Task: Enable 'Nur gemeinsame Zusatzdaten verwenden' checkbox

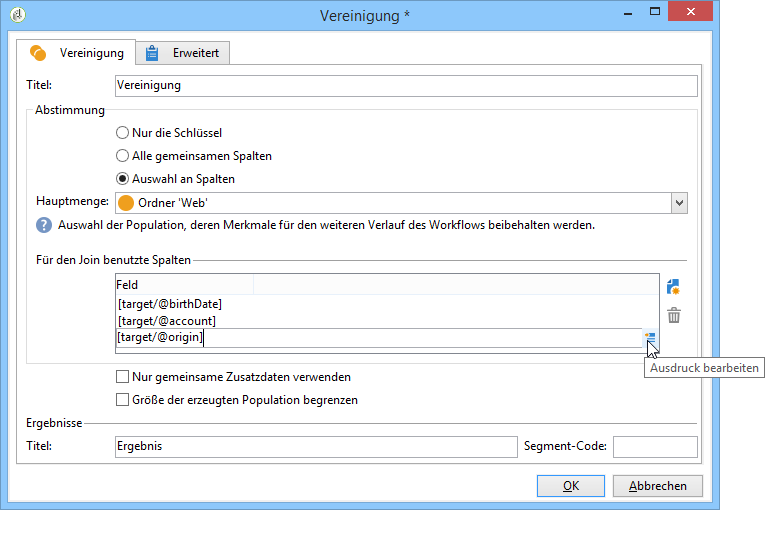Action: (x=123, y=377)
